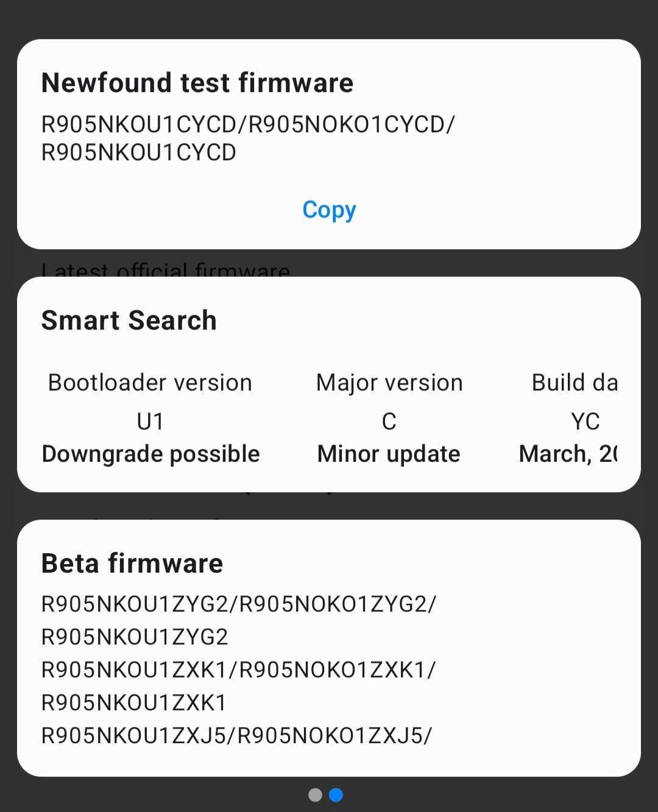Image resolution: width=658 pixels, height=812 pixels.
Task: Select the ZXK1 beta firmware entry
Action: (x=238, y=686)
